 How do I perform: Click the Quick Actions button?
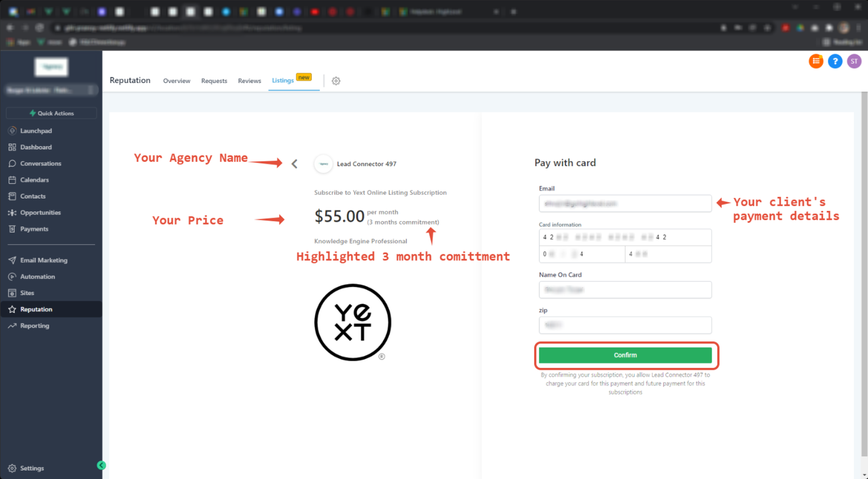pos(51,113)
